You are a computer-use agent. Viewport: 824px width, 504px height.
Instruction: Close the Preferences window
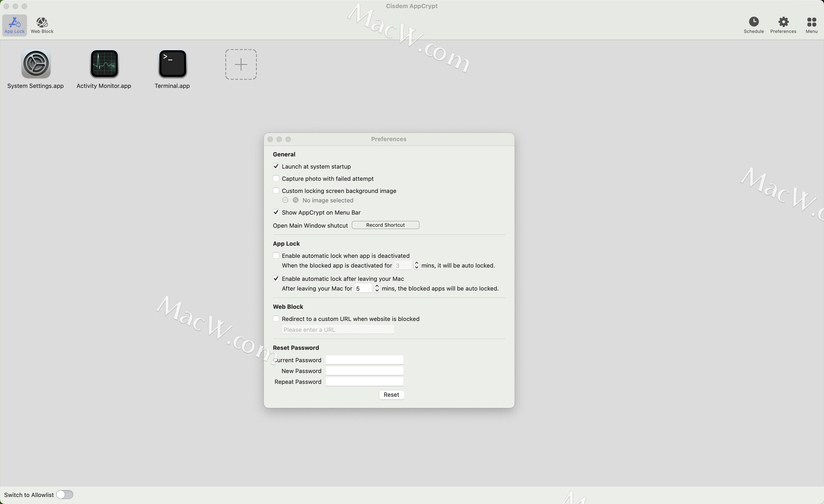[x=270, y=139]
